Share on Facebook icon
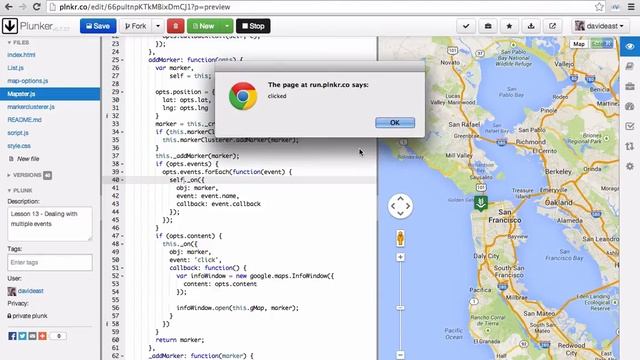Image resolution: width=640 pixels, height=360 pixels. pyautogui.click(x=12, y=336)
